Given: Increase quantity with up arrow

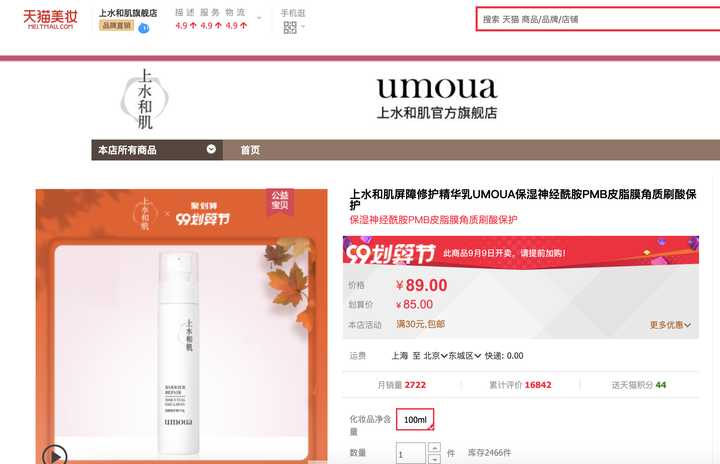Looking at the screenshot, I should click(434, 447).
